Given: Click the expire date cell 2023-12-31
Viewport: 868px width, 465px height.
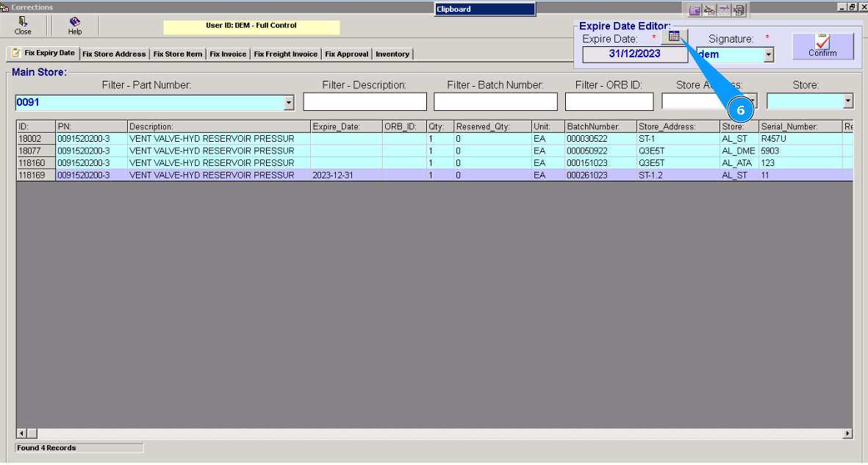Looking at the screenshot, I should (x=346, y=176).
